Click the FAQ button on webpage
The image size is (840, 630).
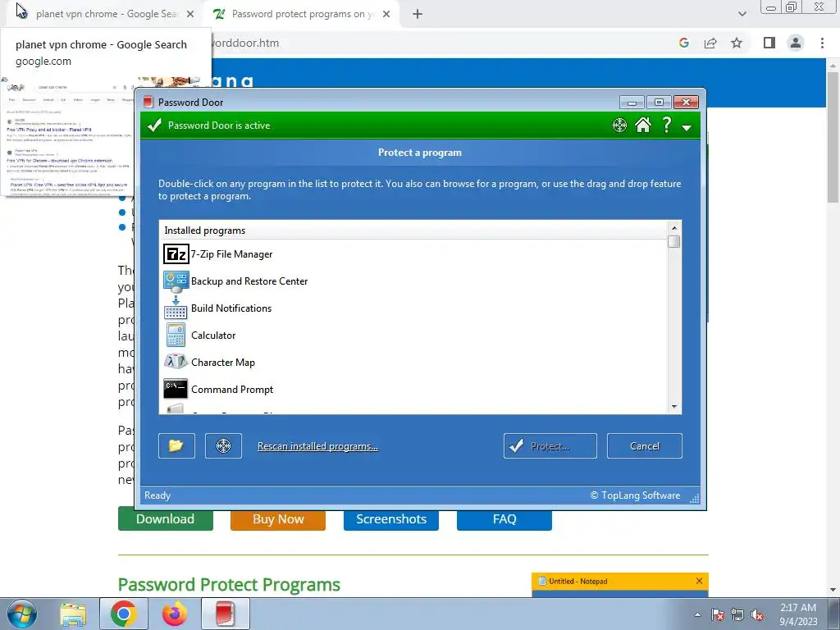[x=504, y=519]
